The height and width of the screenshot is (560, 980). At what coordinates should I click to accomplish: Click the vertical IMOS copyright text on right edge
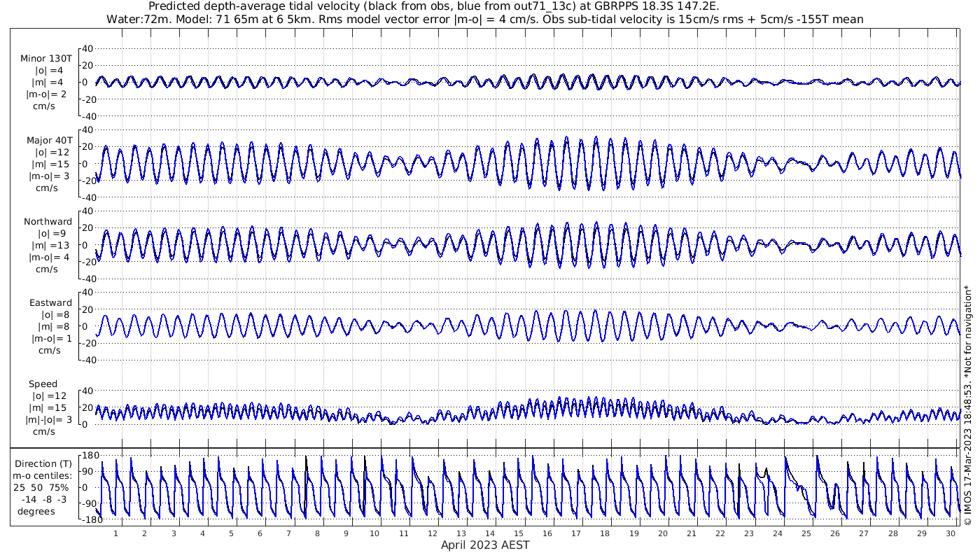[x=967, y=405]
